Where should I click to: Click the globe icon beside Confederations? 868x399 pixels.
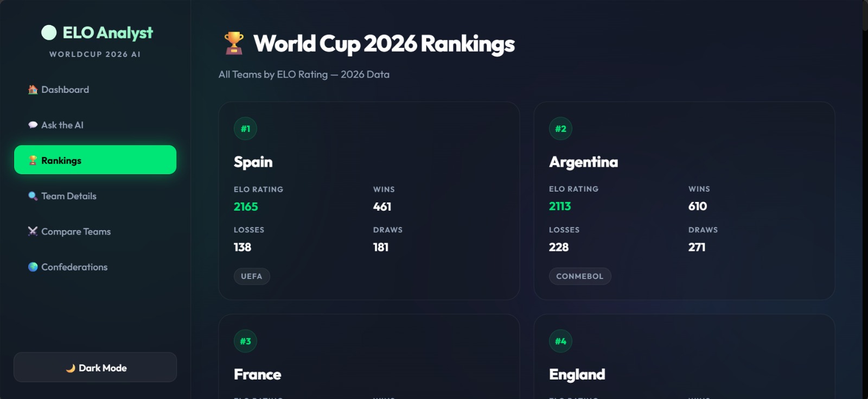click(33, 267)
